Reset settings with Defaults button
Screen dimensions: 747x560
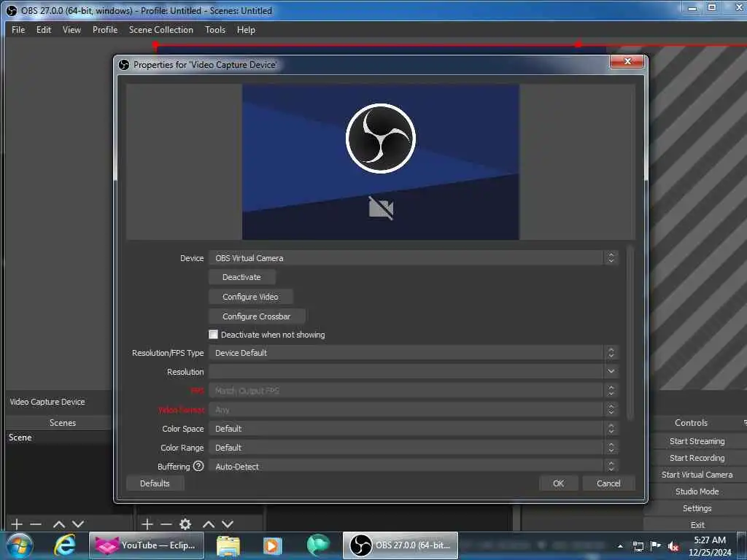[x=155, y=483]
